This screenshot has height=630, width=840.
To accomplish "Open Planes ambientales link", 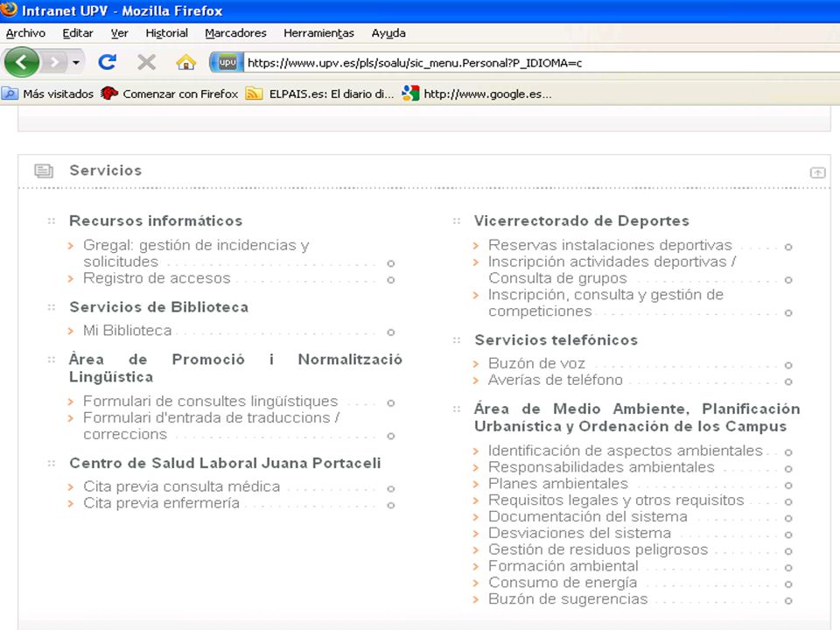I will [x=557, y=483].
